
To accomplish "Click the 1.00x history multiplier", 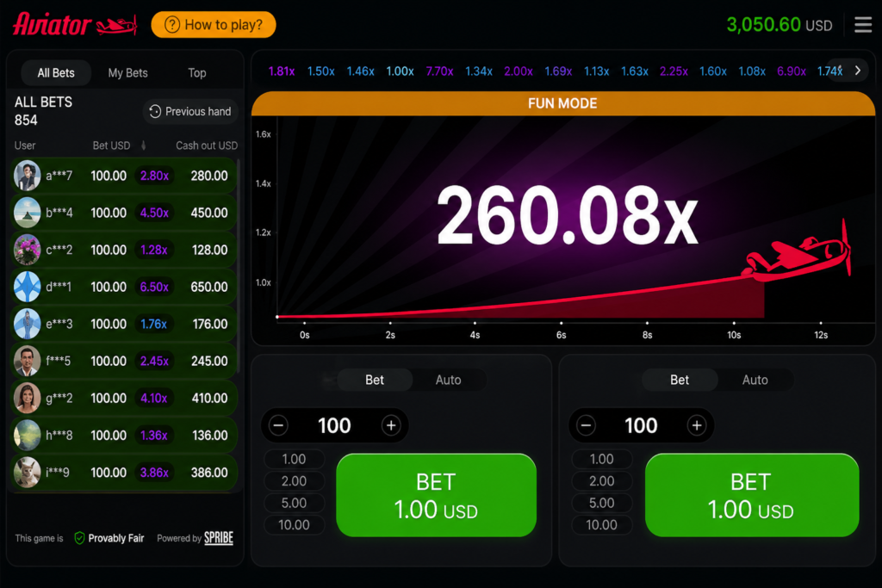I will pos(400,71).
